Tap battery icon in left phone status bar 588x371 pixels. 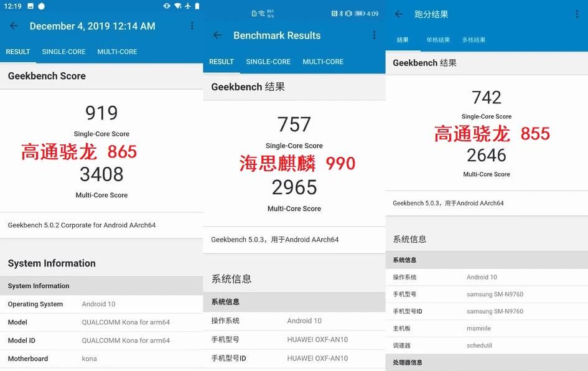[197, 6]
